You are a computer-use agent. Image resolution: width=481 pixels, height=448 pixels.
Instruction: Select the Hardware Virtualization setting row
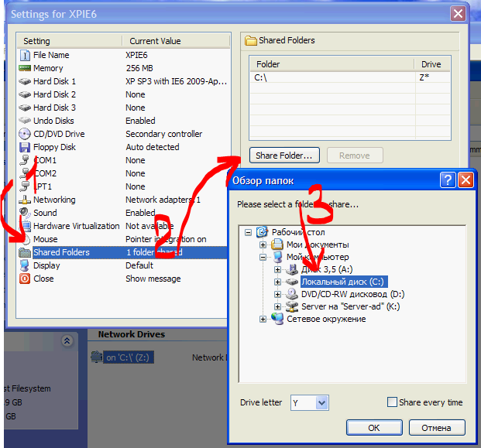pyautogui.click(x=122, y=226)
